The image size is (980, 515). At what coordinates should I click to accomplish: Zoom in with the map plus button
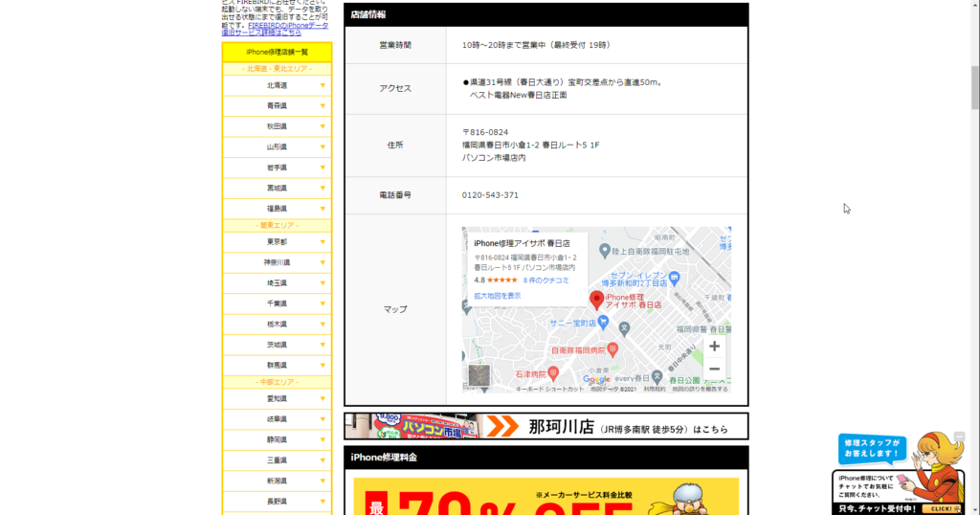pyautogui.click(x=714, y=347)
